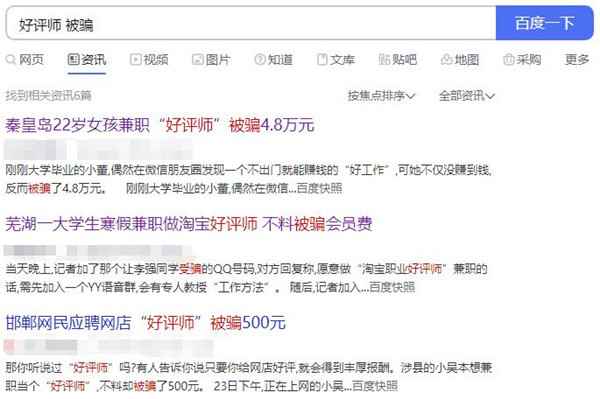
Task: Open 百度快照 of the 邯郸 result
Action: tap(375, 386)
